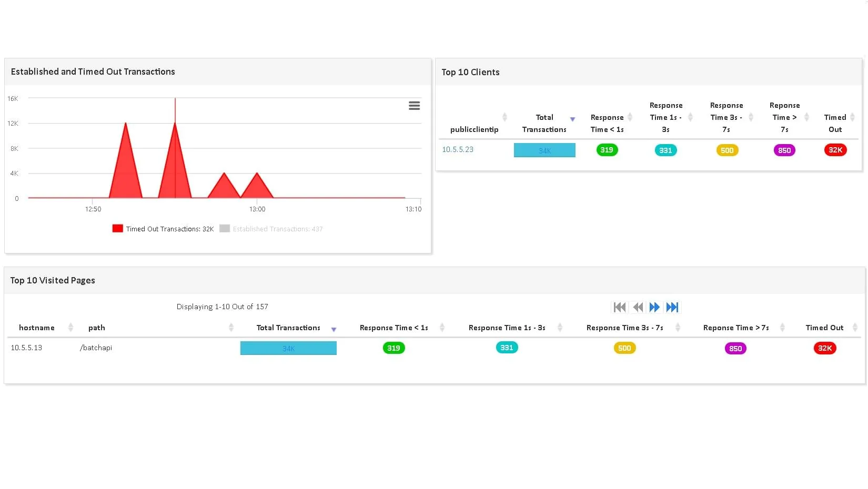The height and width of the screenshot is (489, 868).
Task: Click the 34K bar in Top 10 Clients
Action: [544, 150]
